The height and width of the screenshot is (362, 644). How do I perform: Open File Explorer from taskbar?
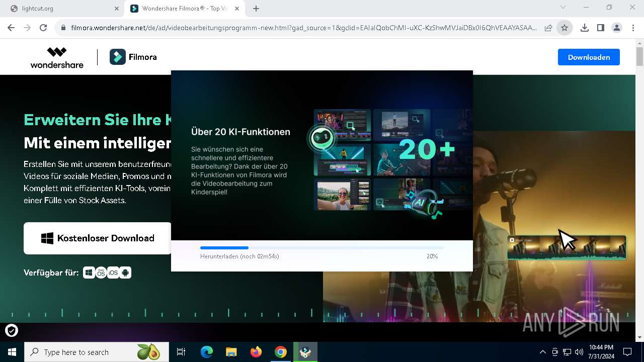click(x=231, y=352)
